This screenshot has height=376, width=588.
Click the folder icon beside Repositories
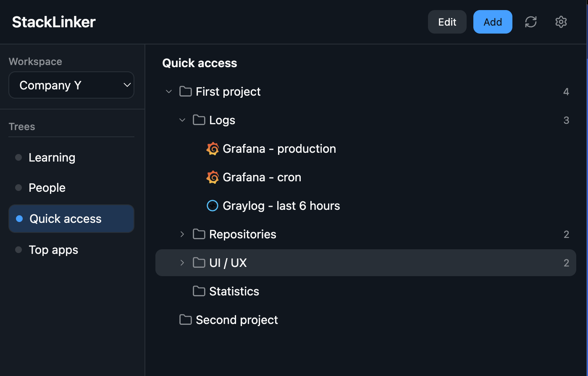[x=199, y=234]
